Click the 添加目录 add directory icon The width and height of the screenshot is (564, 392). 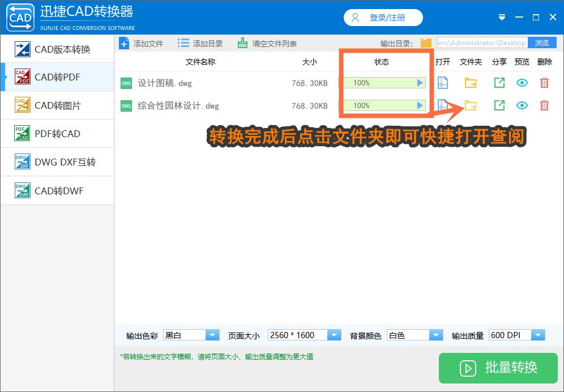182,42
